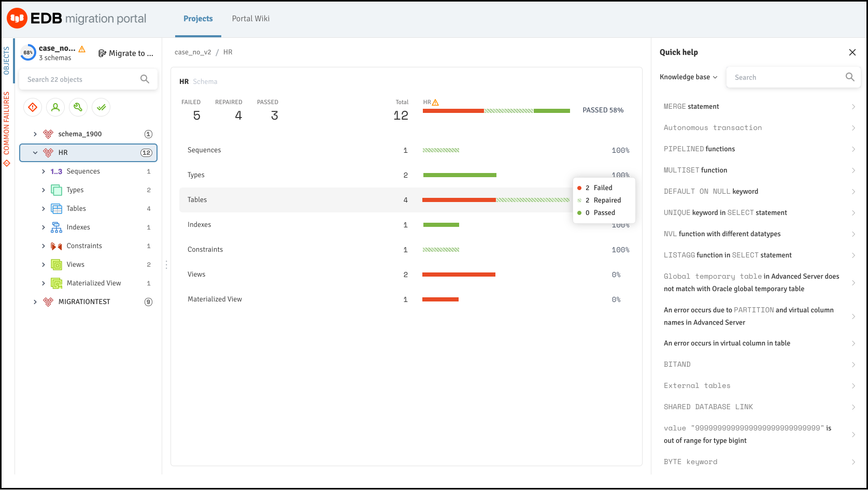Image resolution: width=868 pixels, height=490 pixels.
Task: Open the Knowledge base dropdown
Action: [689, 77]
